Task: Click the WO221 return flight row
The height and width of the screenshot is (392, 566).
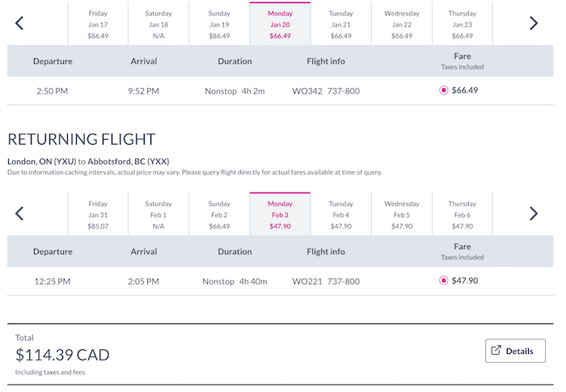Action: coord(280,280)
